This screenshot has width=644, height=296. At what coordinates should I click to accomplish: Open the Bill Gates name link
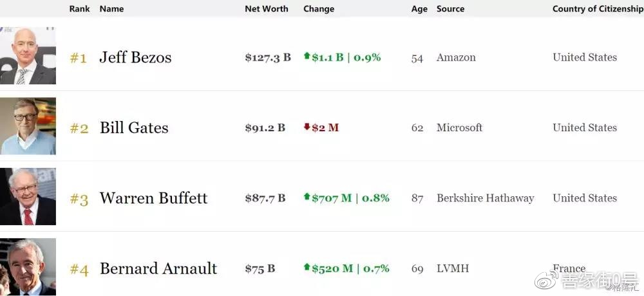(134, 127)
